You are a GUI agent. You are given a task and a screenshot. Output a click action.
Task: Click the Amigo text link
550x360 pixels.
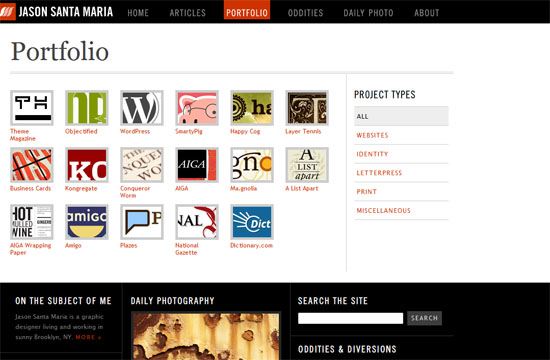point(73,246)
